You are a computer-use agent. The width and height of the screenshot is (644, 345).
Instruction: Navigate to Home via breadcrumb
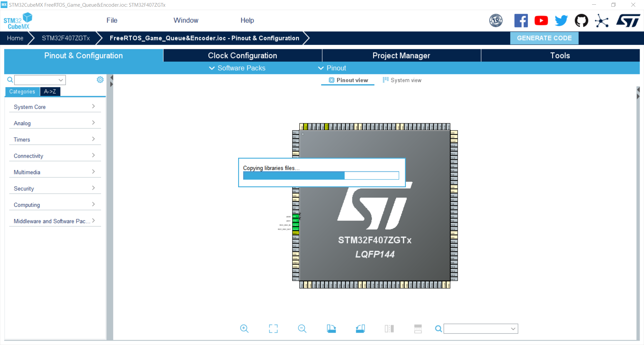(x=14, y=38)
